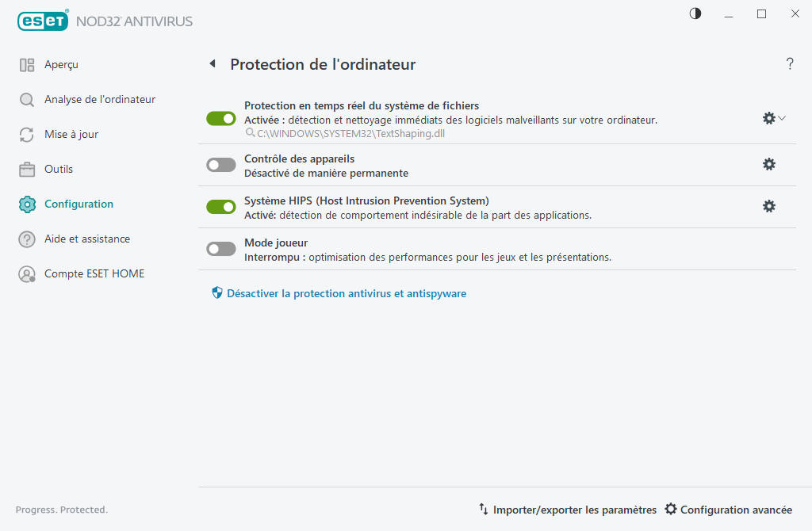Click Importer/exporter les paramètres
The height and width of the screenshot is (531, 812).
click(574, 510)
